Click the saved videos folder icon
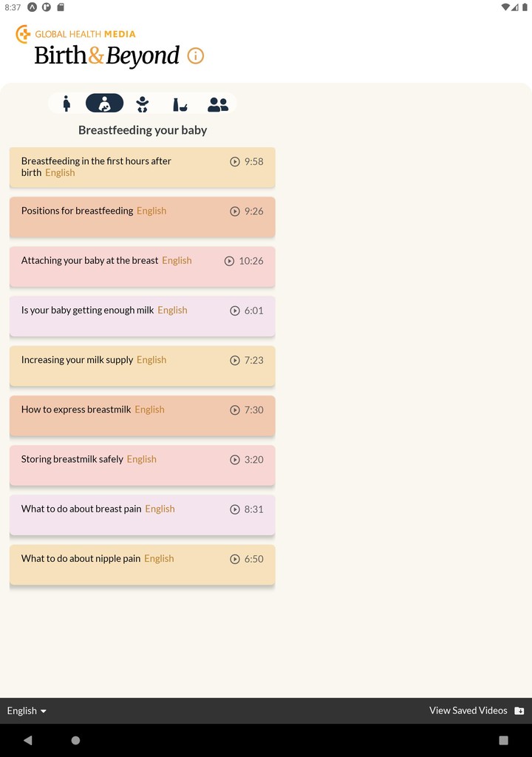 (x=519, y=710)
